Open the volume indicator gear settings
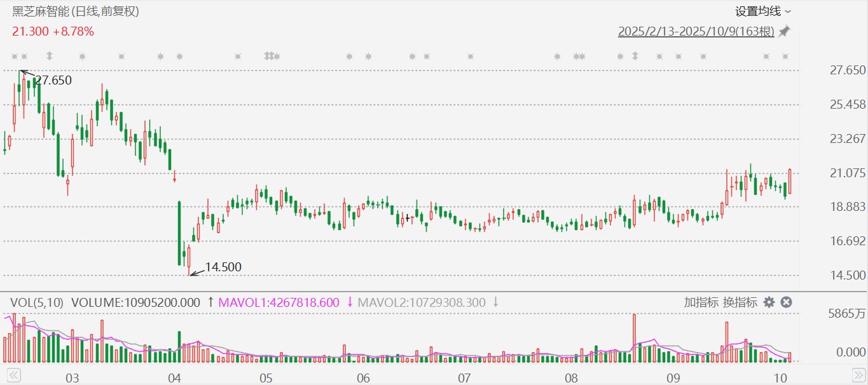Viewport: 868px width, 385px height. click(x=769, y=302)
